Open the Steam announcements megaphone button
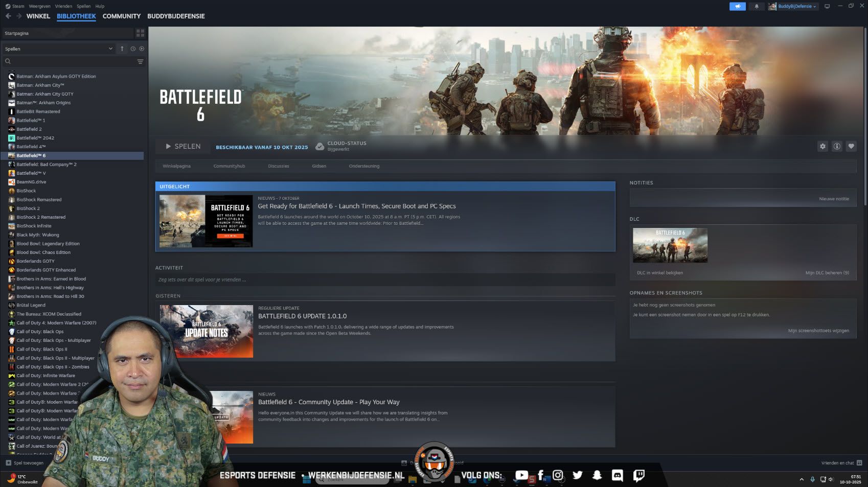 click(737, 6)
